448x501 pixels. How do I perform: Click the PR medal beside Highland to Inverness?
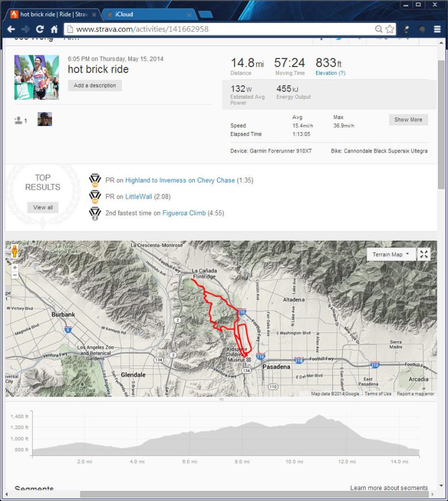point(95,180)
